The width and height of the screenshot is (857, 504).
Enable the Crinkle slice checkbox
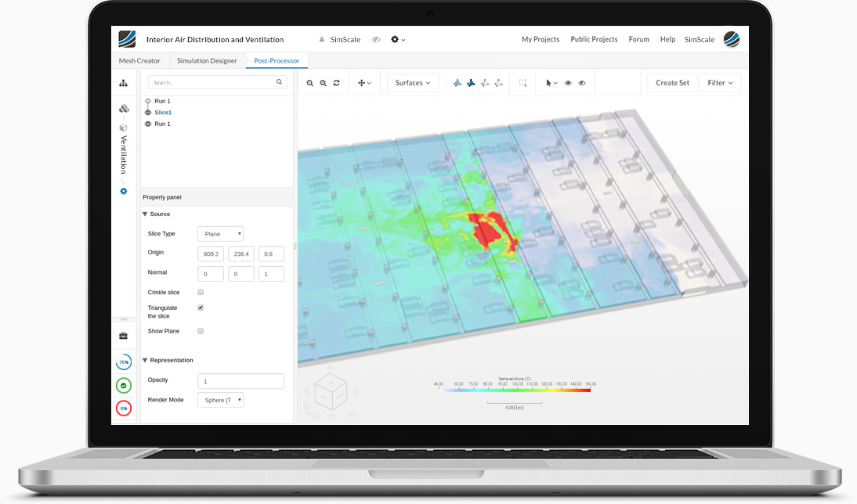coord(201,292)
